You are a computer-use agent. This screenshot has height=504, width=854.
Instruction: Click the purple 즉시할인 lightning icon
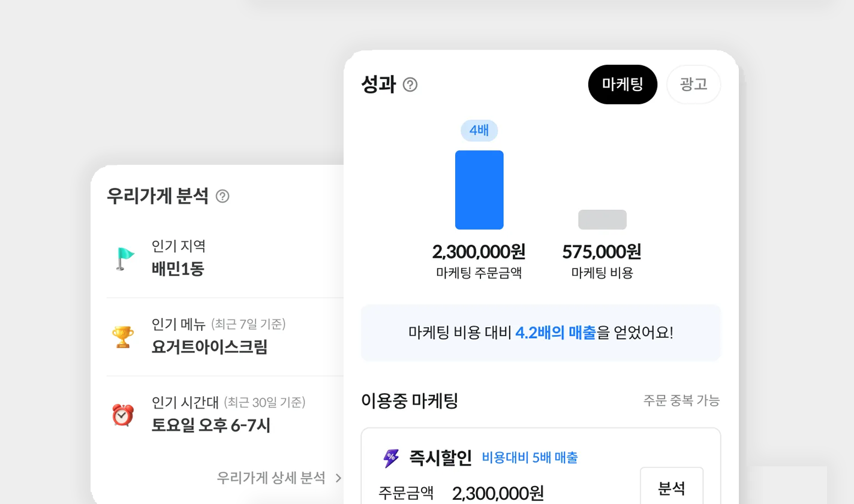pyautogui.click(x=391, y=458)
